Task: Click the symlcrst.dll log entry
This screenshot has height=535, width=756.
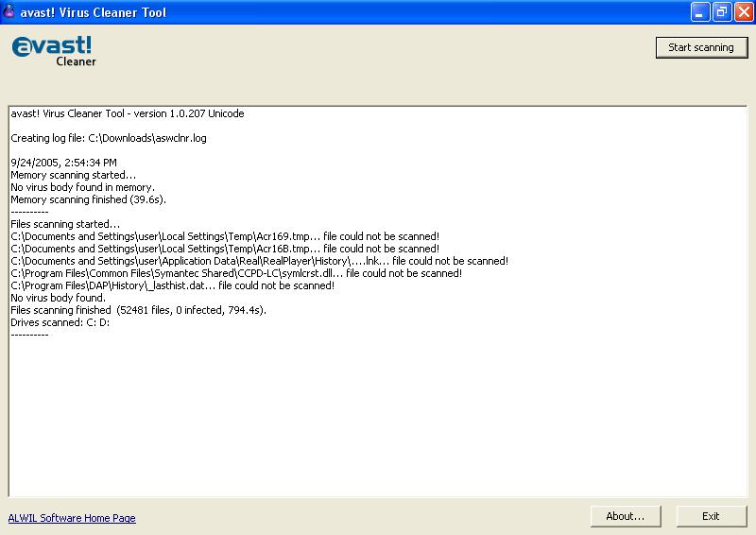Action: [235, 273]
